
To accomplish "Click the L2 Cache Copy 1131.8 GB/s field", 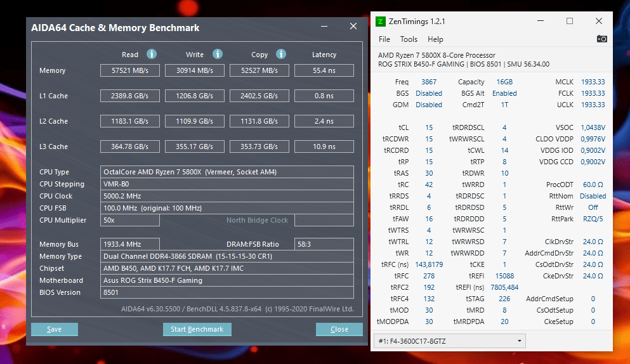I will (x=259, y=121).
